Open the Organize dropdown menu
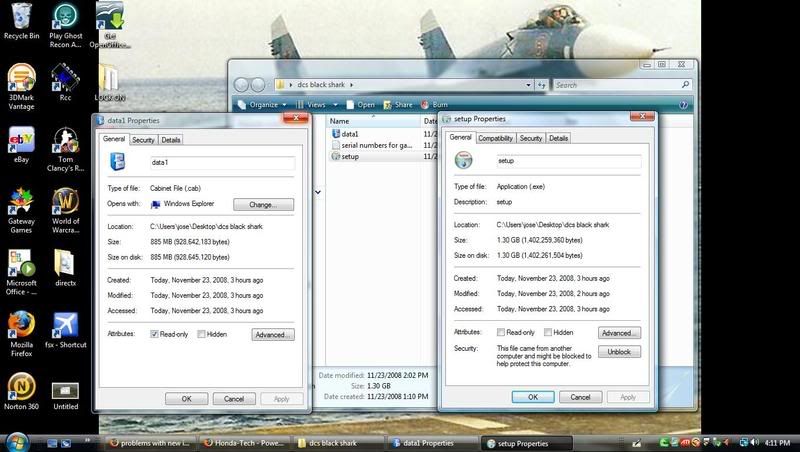This screenshot has height=452, width=800. point(262,105)
